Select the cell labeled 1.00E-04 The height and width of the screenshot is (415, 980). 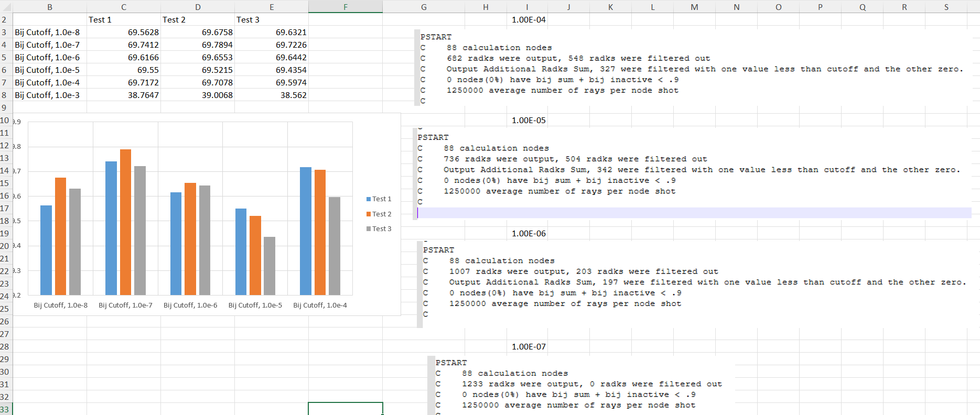[x=527, y=19]
